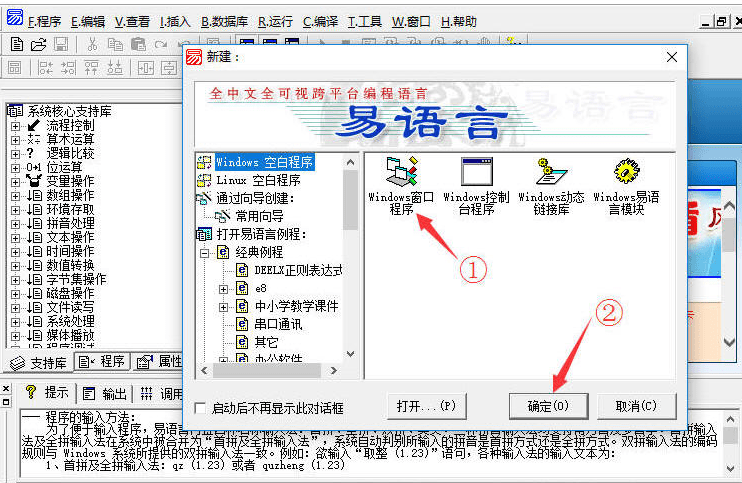The height and width of the screenshot is (483, 742).
Task: Enable 启动后不再显示此对话框 checkbox
Action: [x=200, y=408]
